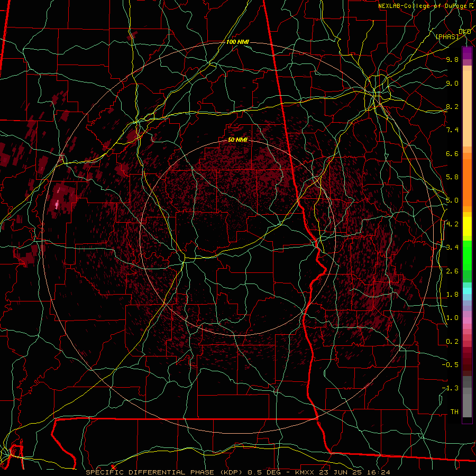Viewport: 476px width, 476px height.
Task: Pick the peach segment of the color bar
Action: pos(467,108)
